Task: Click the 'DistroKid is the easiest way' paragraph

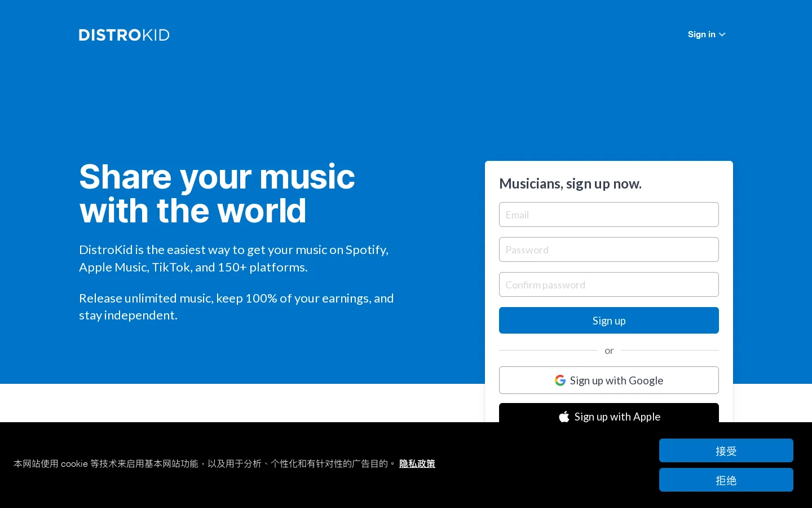Action: pyautogui.click(x=233, y=258)
